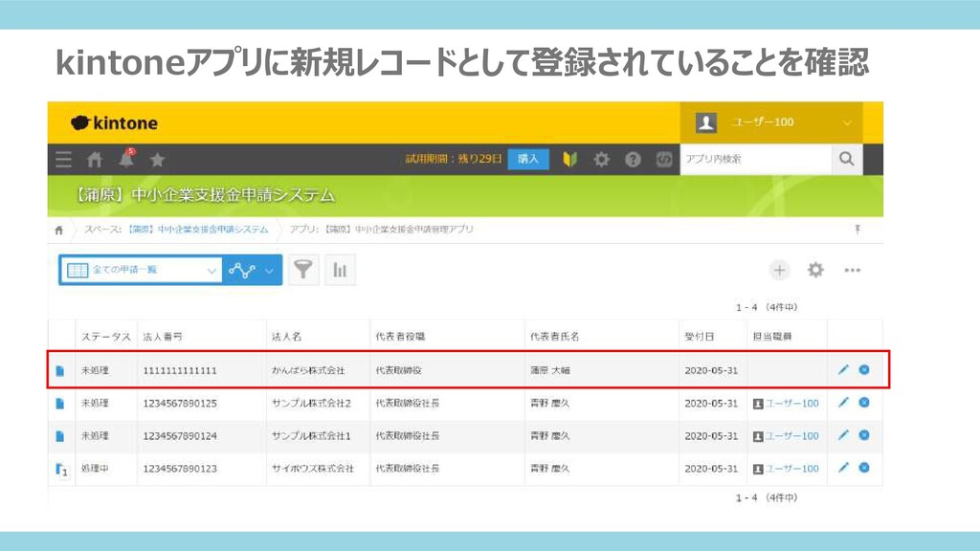
Task: Open the notifications bell
Action: 126,159
